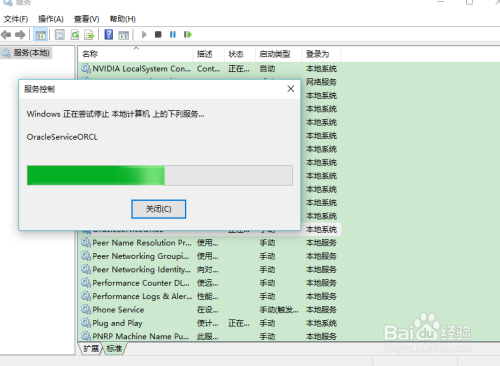Stop the service with the stop icon
500x366 pixels.
point(158,34)
